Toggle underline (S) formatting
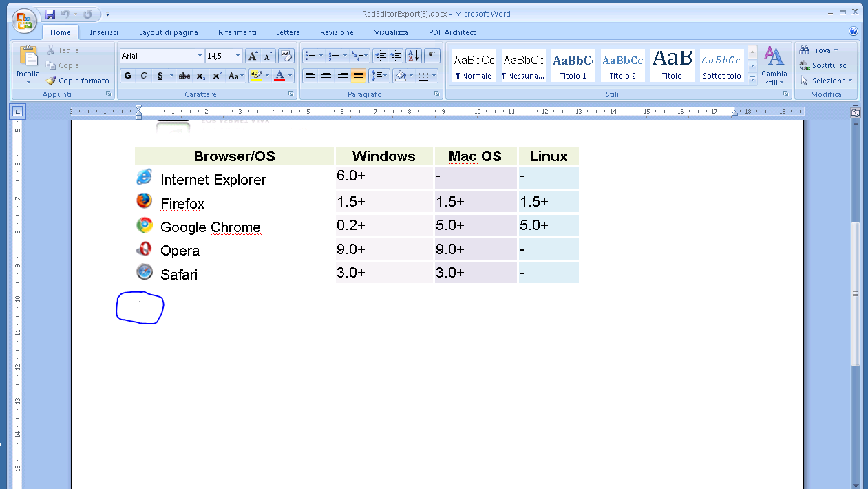 tap(160, 76)
